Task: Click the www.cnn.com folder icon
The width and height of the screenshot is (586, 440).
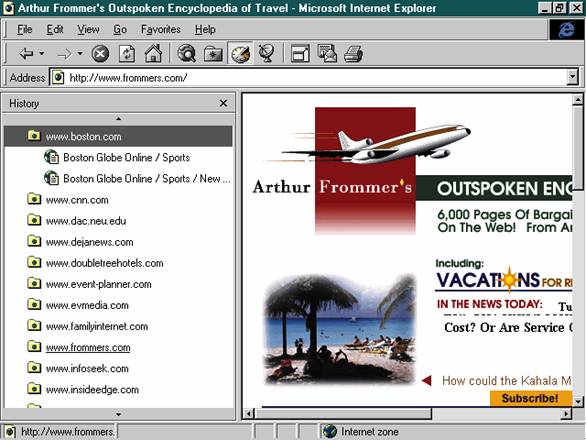Action: [34, 198]
